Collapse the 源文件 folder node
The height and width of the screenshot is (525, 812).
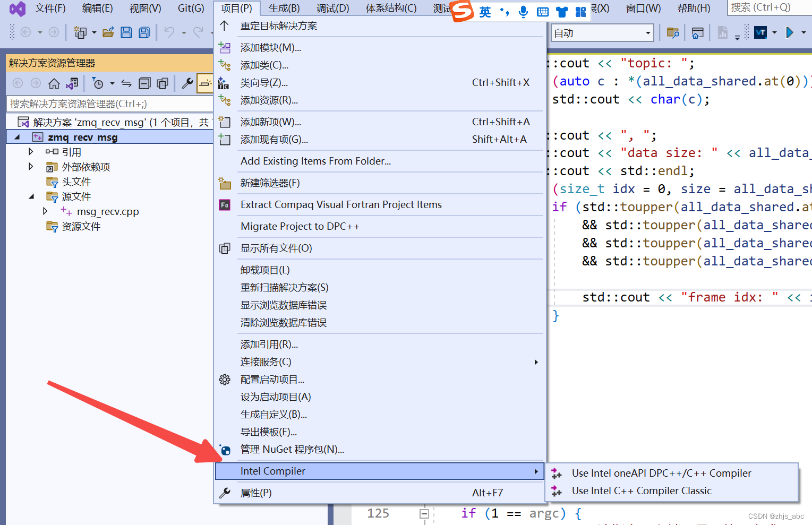coord(31,196)
